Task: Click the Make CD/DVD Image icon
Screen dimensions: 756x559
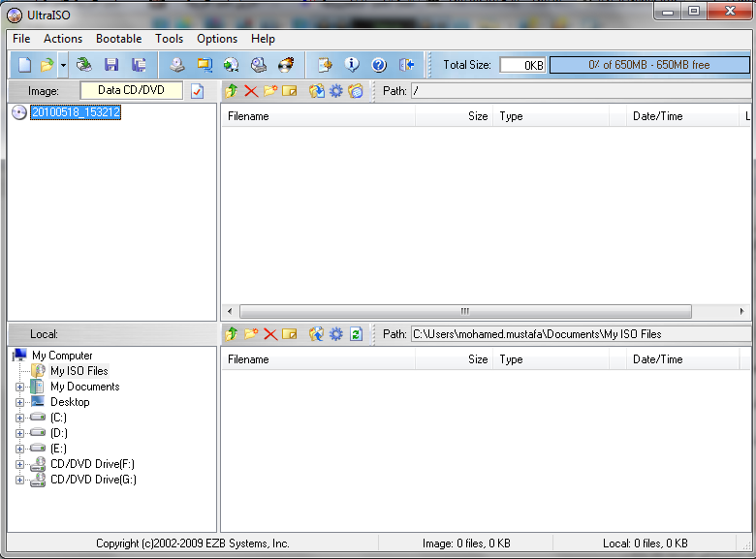Action: [x=177, y=65]
